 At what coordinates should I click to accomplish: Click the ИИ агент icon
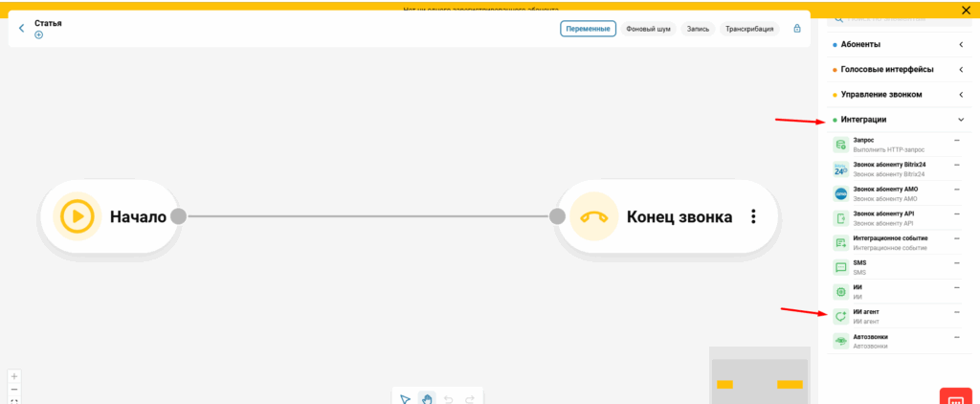coord(840,317)
